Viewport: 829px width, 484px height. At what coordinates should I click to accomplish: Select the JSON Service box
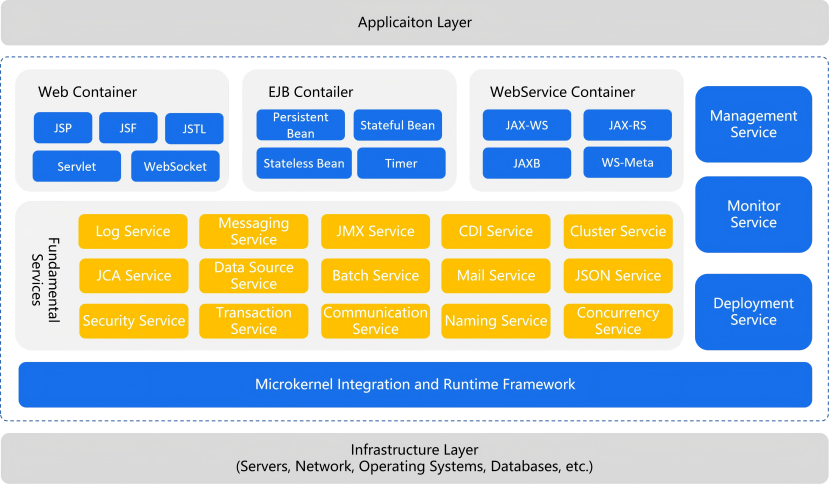point(618,276)
